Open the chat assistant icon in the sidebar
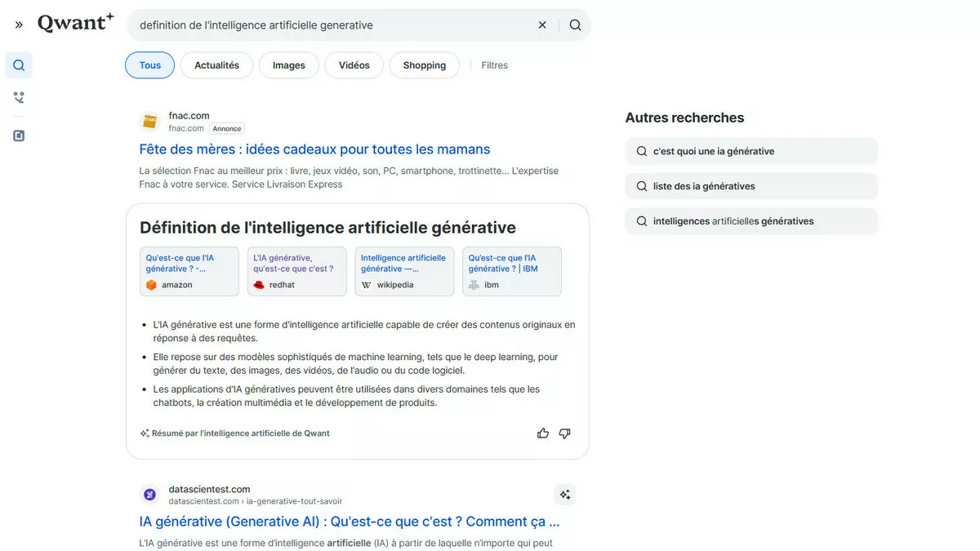The width and height of the screenshot is (980, 551). [x=18, y=97]
